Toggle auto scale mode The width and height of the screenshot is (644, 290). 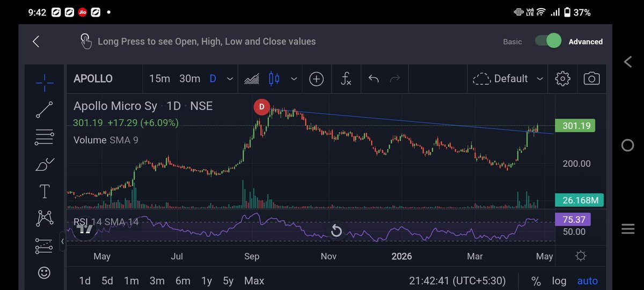pos(587,281)
